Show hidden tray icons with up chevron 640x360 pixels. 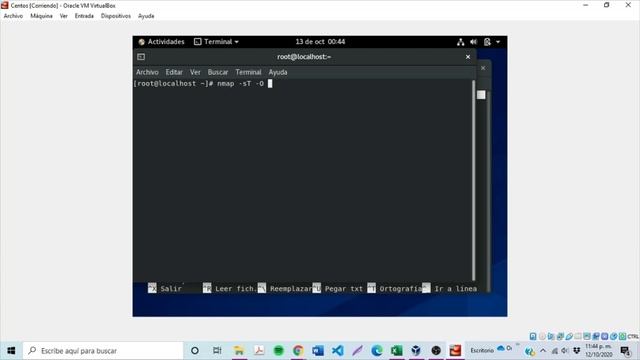coord(543,351)
